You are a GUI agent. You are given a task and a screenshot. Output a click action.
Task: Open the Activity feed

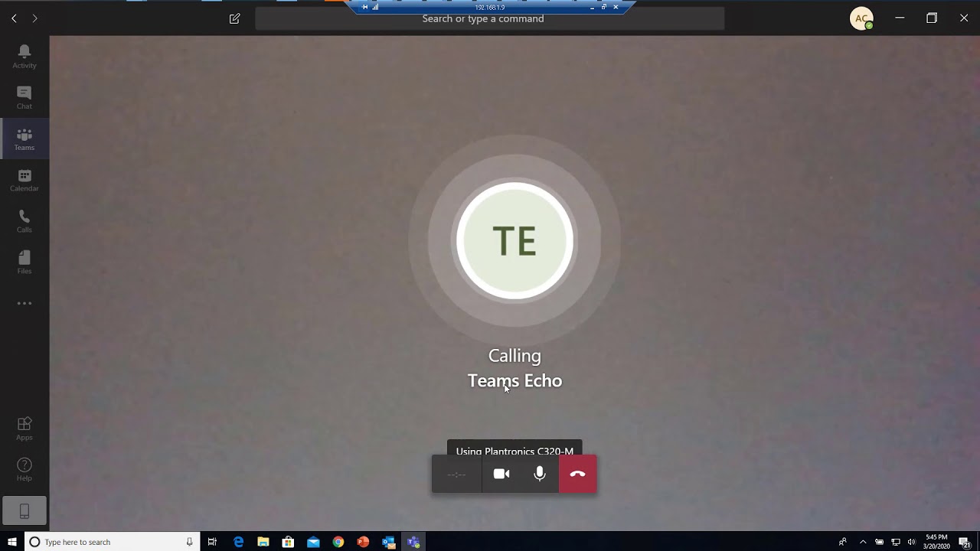[x=24, y=57]
